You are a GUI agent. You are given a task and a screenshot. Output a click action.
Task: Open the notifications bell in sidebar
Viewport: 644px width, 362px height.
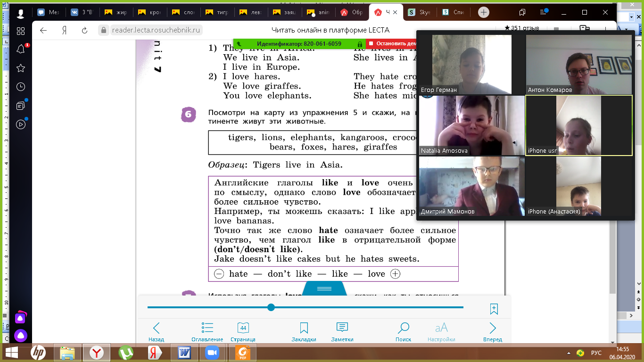tap(21, 49)
